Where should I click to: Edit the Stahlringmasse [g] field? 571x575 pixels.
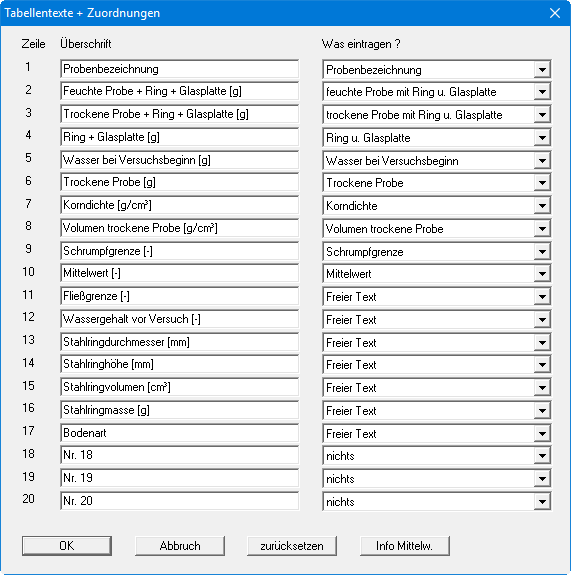coord(179,410)
